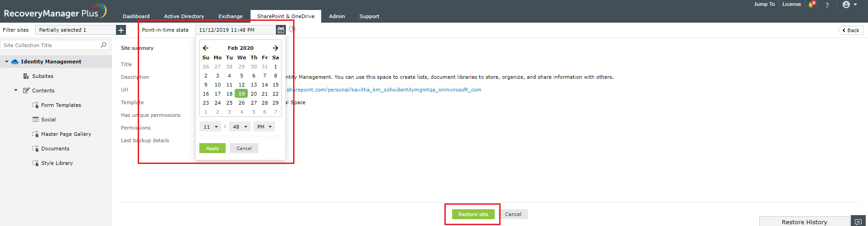The height and width of the screenshot is (226, 868).
Task: Click Form Templates library icon
Action: click(x=35, y=105)
